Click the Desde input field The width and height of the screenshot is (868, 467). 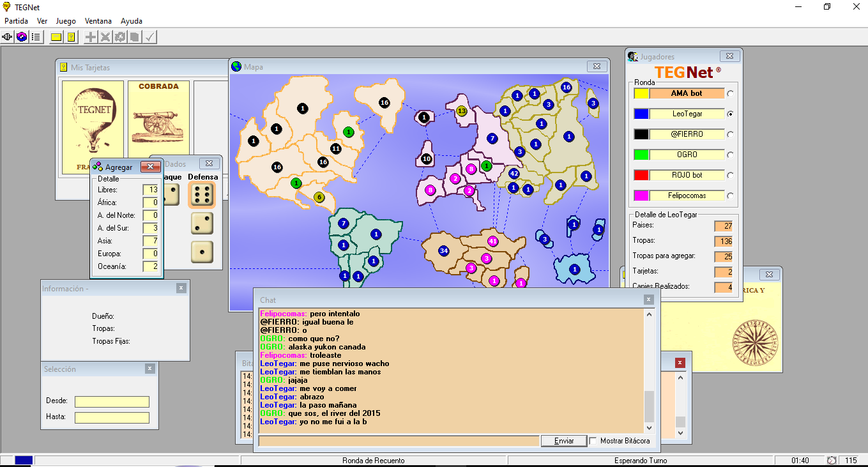(112, 402)
